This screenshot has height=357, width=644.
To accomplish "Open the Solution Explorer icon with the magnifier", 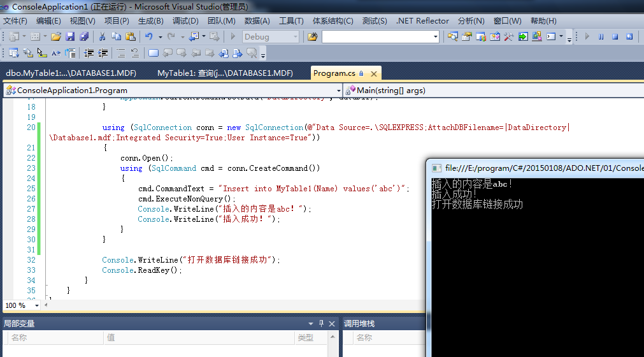I will (x=453, y=36).
